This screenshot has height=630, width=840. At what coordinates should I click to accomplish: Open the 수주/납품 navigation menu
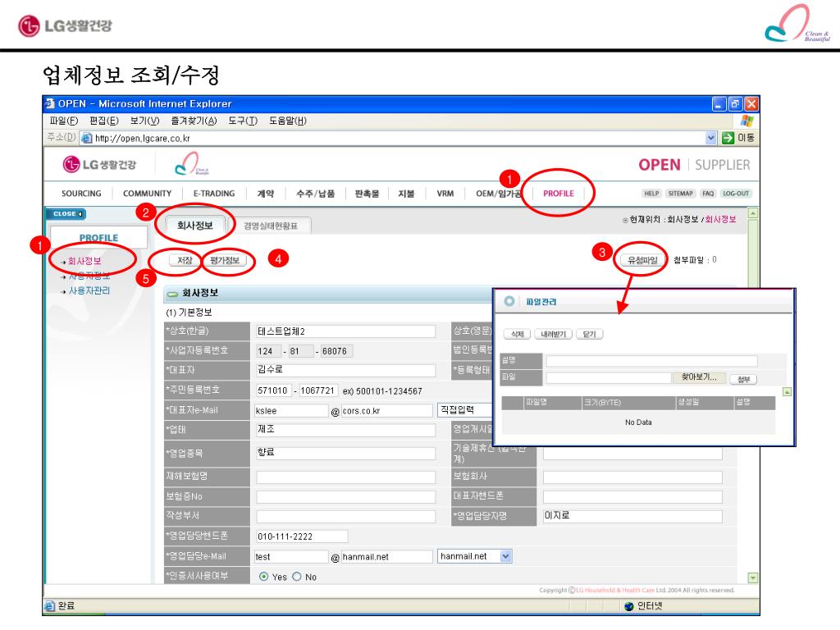316,194
